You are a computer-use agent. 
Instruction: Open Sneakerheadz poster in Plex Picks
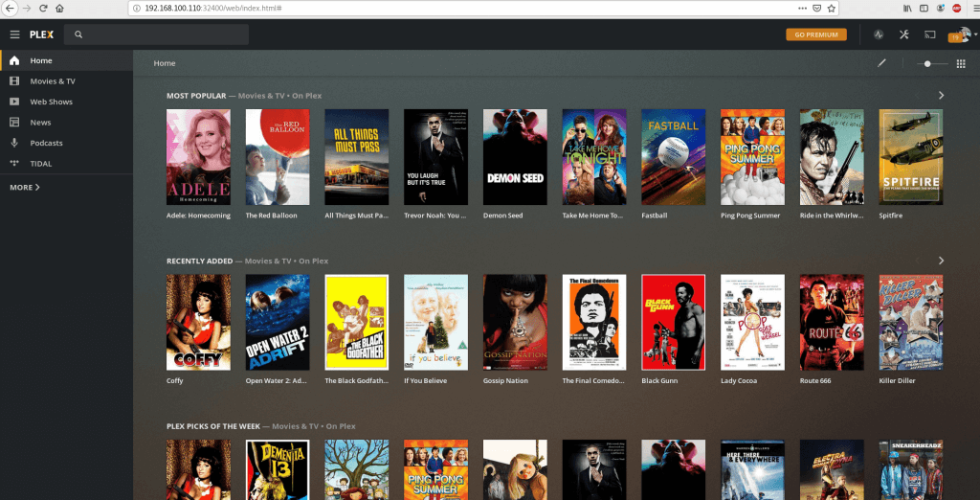point(911,469)
